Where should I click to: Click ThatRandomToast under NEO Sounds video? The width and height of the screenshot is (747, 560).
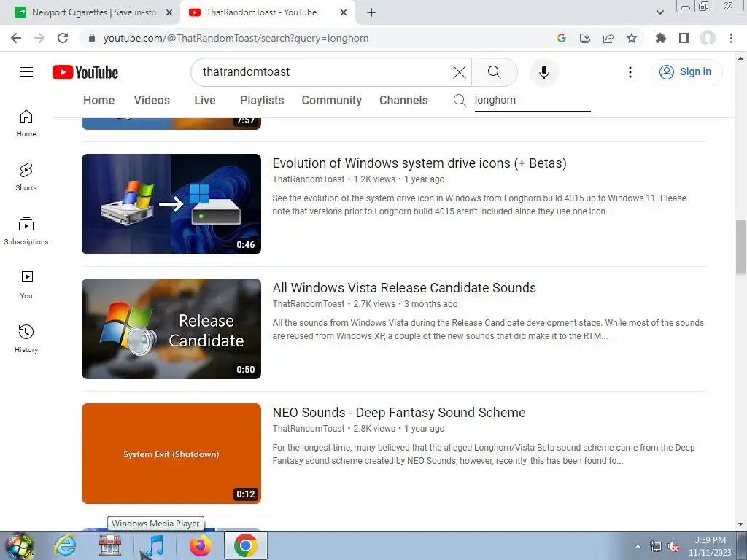[309, 429]
